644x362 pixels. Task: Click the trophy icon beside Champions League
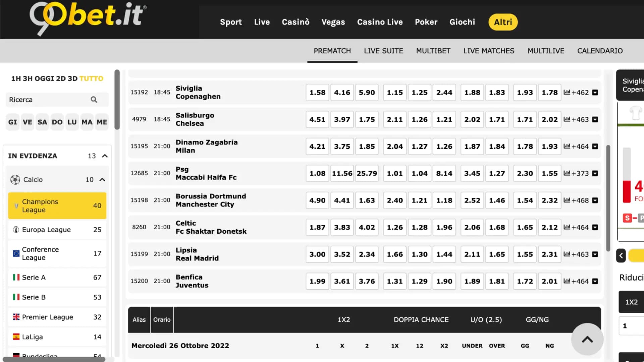click(16, 205)
